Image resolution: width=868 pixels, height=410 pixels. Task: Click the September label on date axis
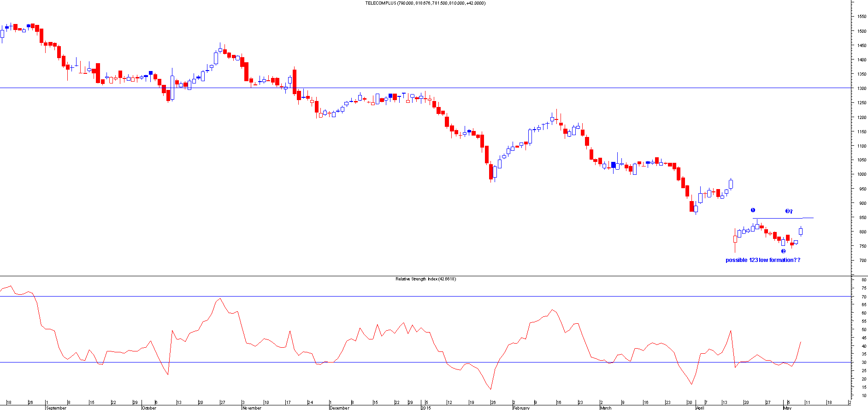click(56, 408)
